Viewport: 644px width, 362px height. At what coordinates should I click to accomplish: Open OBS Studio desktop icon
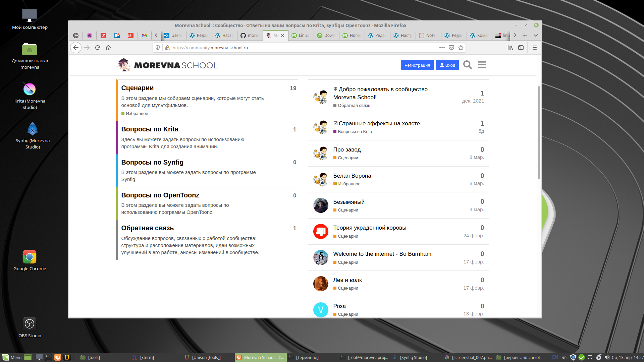tap(30, 327)
